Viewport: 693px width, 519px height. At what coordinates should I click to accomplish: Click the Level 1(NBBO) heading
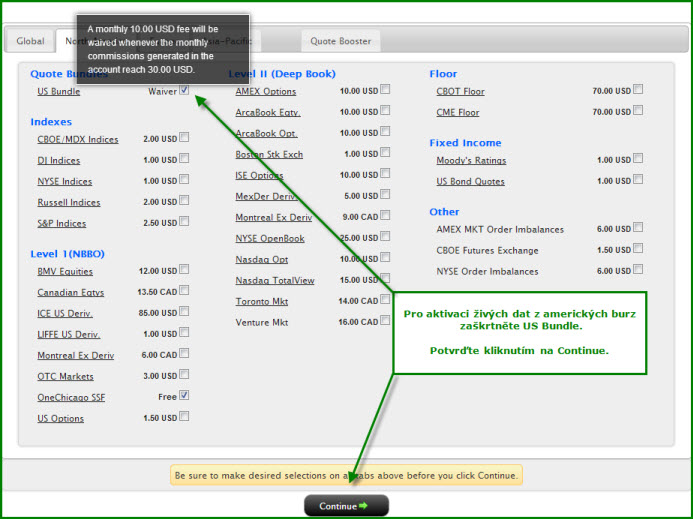(68, 254)
